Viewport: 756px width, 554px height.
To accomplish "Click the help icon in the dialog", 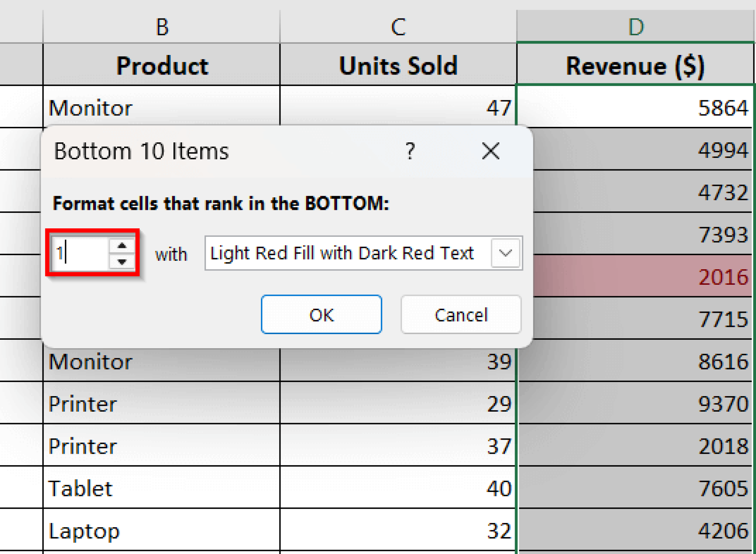I will click(410, 150).
